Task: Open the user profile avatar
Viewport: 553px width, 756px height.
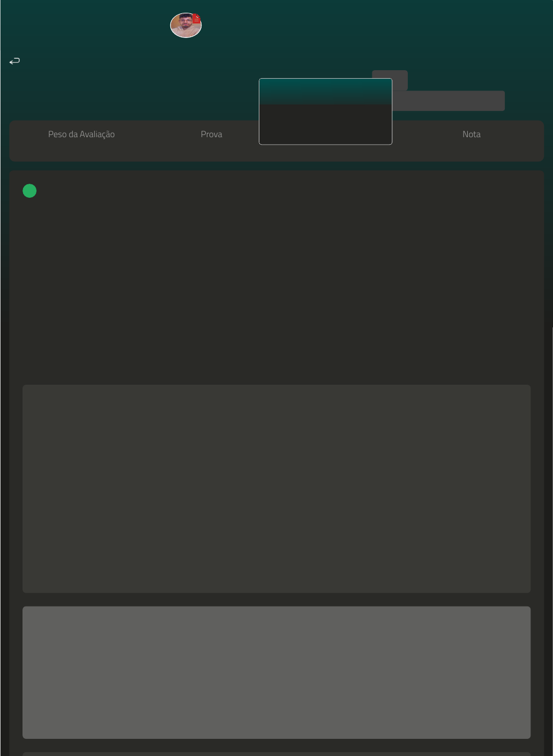Action: point(184,26)
